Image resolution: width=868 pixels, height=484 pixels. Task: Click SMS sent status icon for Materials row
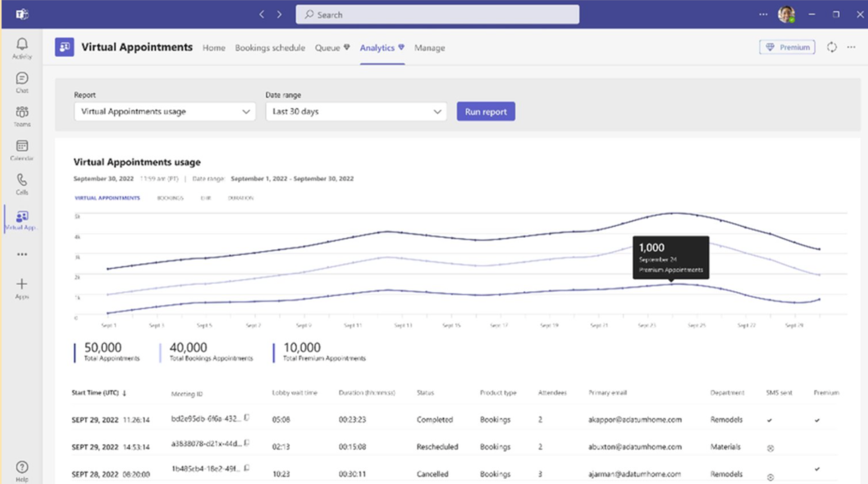[771, 448]
